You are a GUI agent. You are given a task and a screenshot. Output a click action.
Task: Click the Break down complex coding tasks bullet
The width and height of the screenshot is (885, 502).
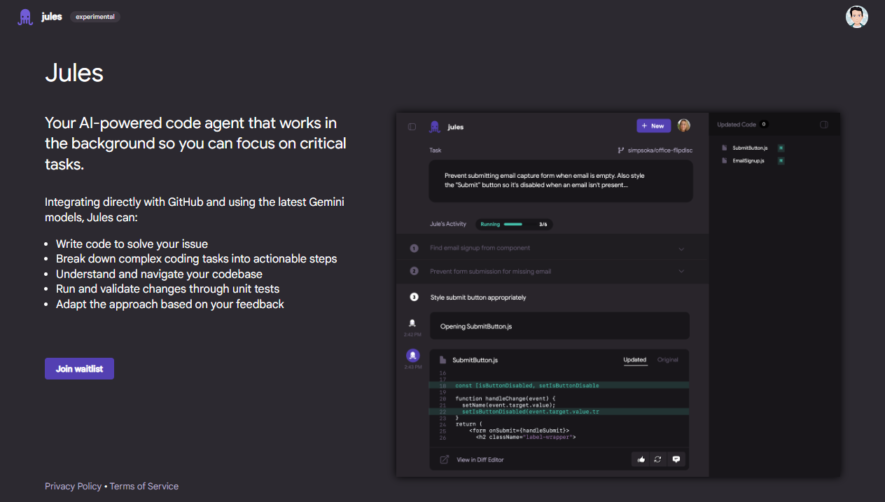(196, 259)
